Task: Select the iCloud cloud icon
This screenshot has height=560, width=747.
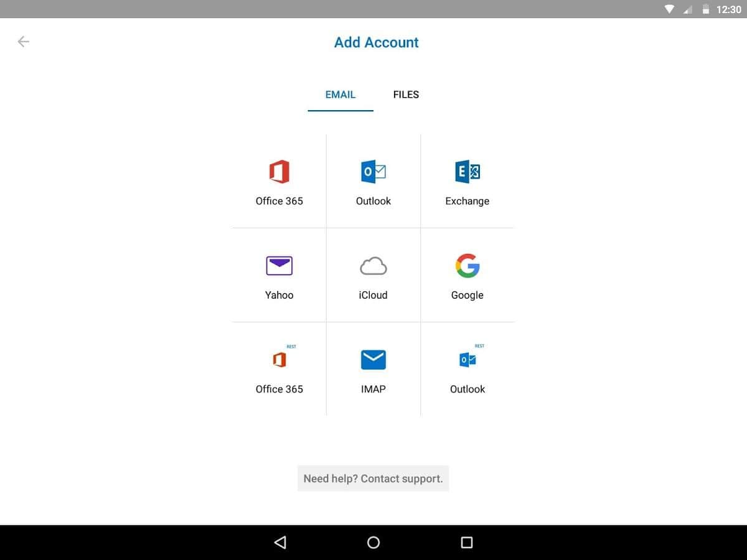Action: click(x=374, y=266)
